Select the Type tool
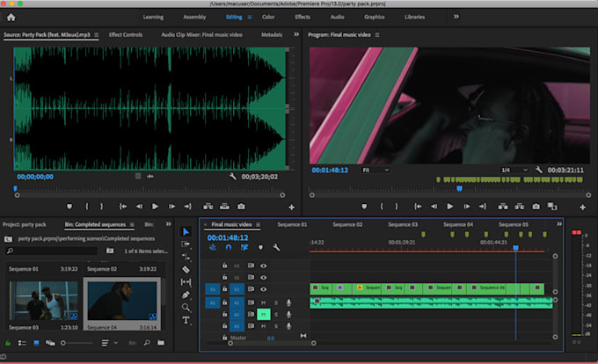Viewport: 598px width, 364px height. pos(186,320)
